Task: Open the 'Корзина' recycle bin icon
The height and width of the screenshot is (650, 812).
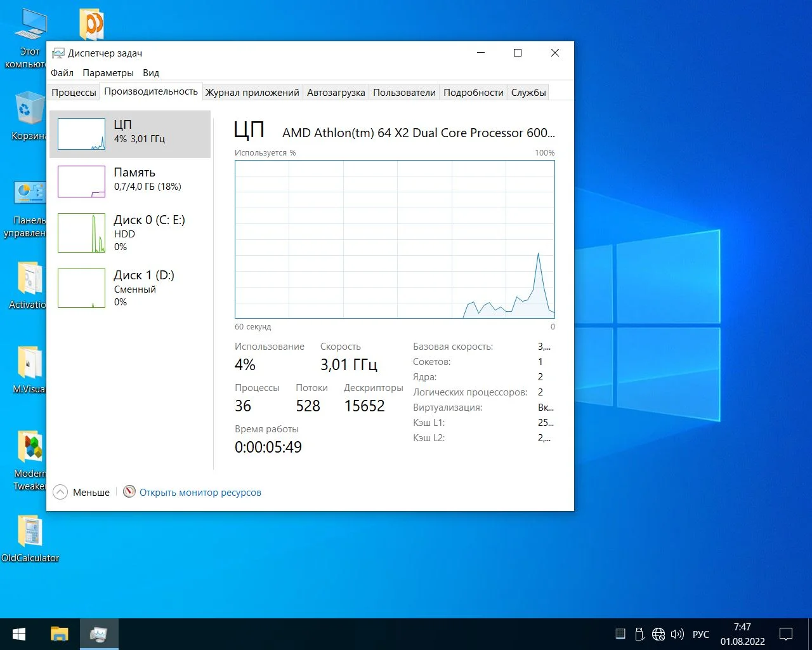Action: 30,116
